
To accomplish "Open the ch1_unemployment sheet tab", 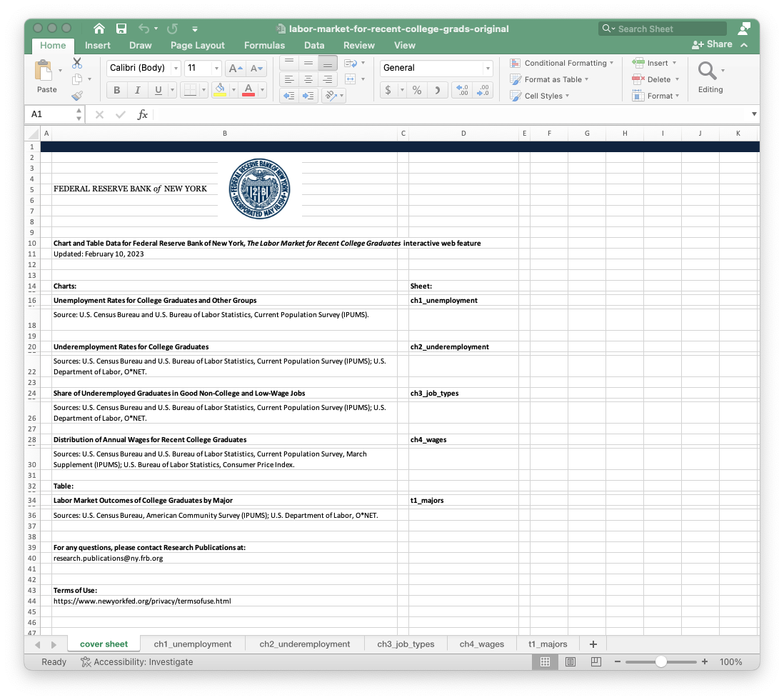I will [193, 644].
